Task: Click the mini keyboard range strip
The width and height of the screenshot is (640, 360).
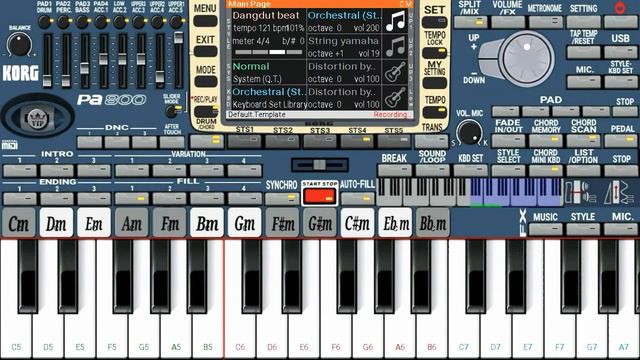Action: tap(469, 192)
